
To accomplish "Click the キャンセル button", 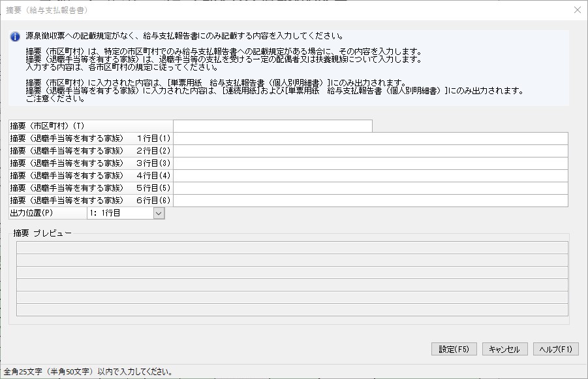I will point(504,349).
